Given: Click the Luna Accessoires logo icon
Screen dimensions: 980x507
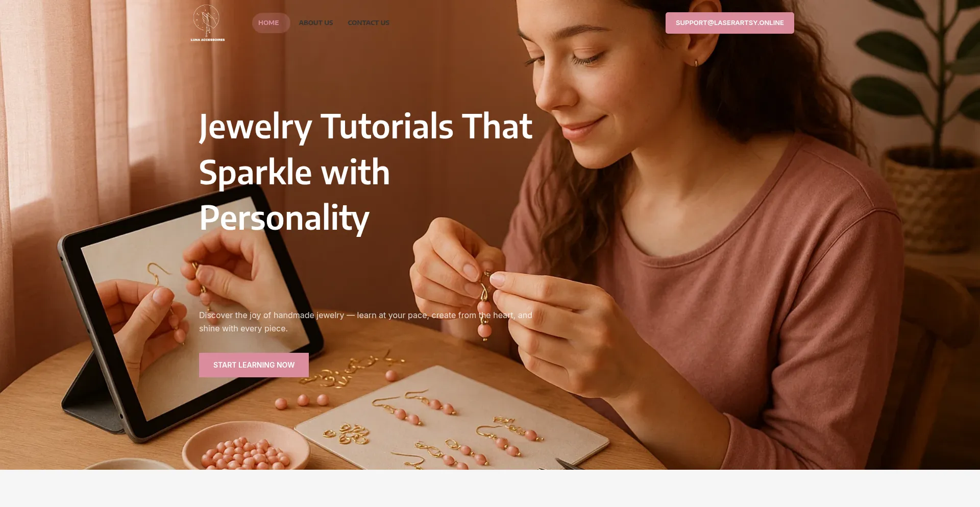Looking at the screenshot, I should [x=207, y=20].
